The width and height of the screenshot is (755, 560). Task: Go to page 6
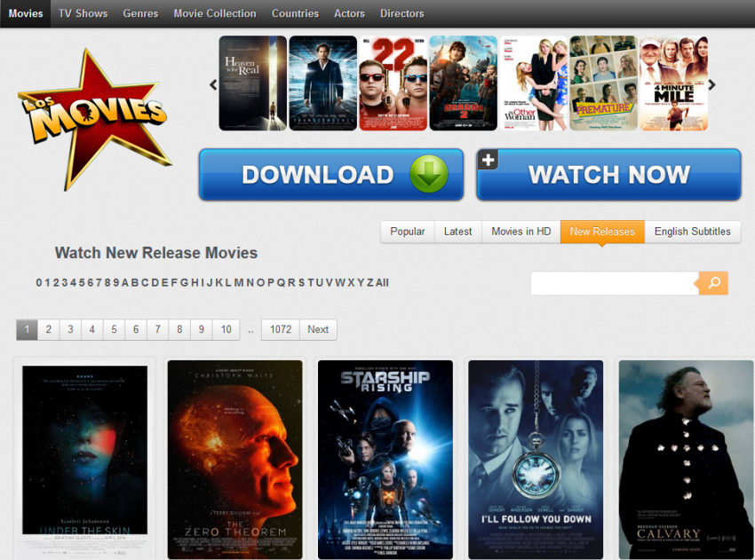[x=136, y=329]
